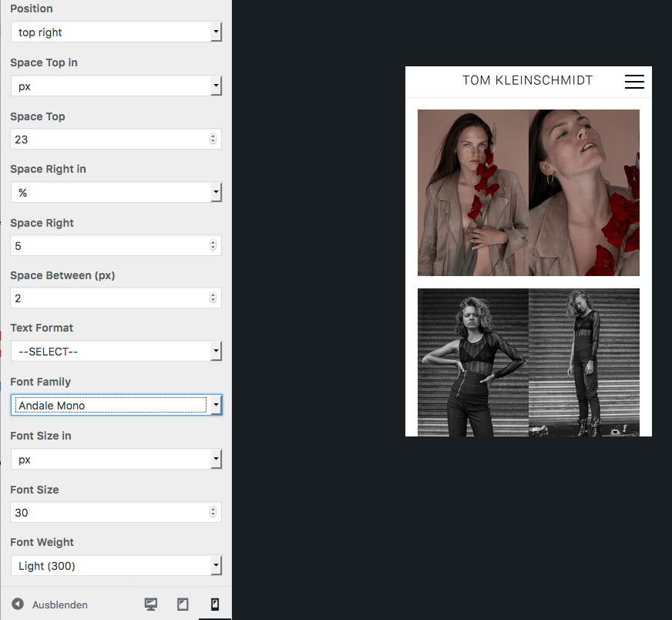Click the Font Size value field
Screen dimensions: 672x620
tap(108, 513)
